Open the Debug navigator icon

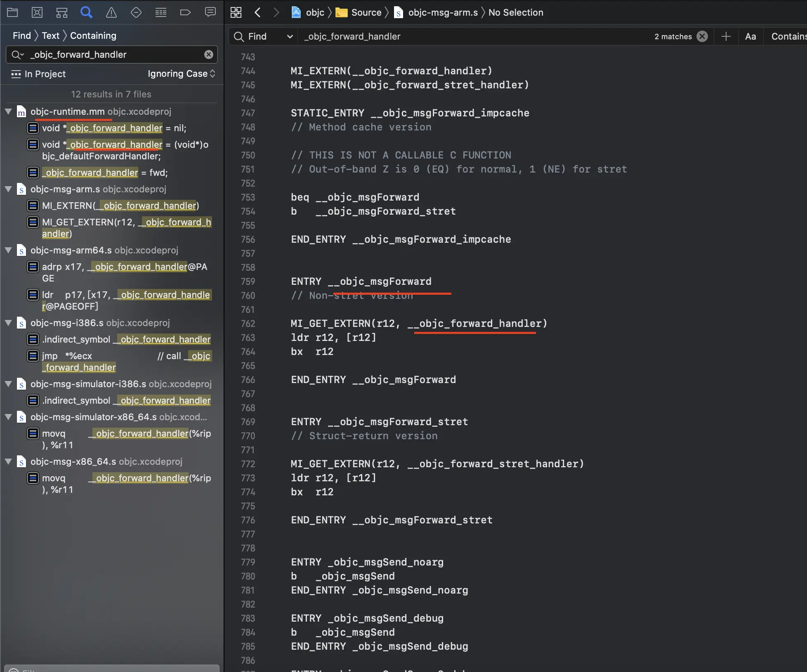[161, 12]
